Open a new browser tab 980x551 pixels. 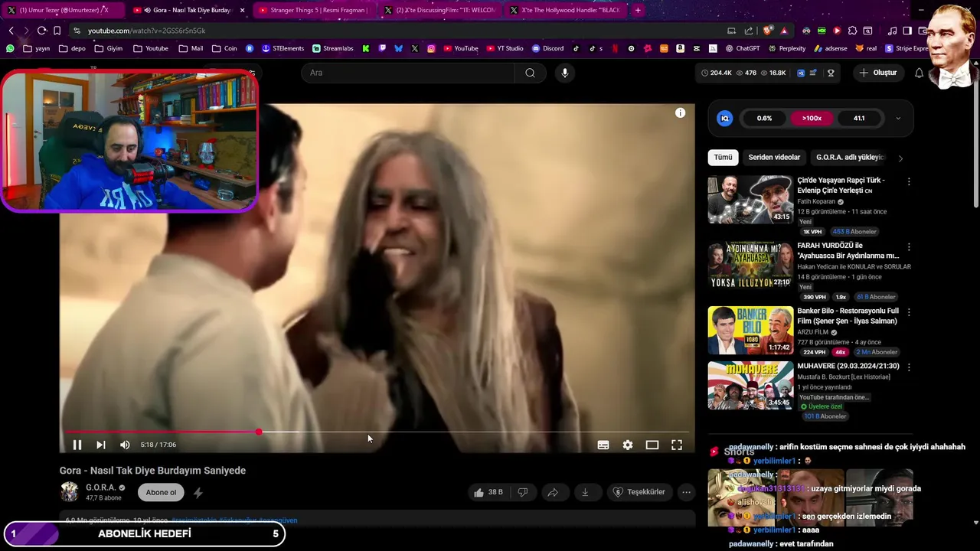tap(638, 10)
